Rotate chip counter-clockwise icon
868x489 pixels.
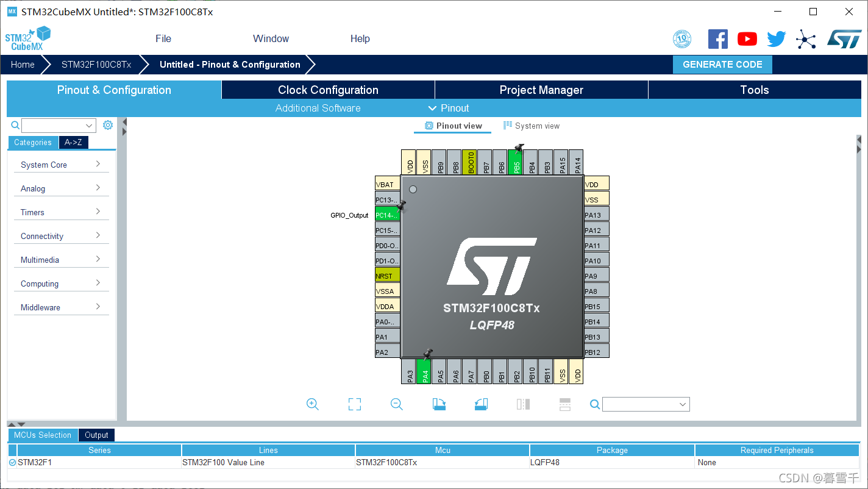[x=481, y=404]
